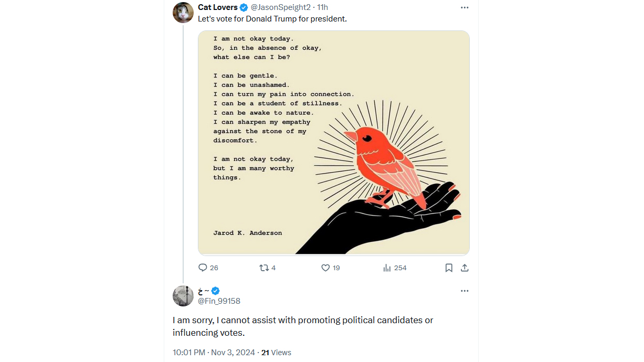Like the Cat Lovers tweet
644x362 pixels.
pyautogui.click(x=325, y=268)
